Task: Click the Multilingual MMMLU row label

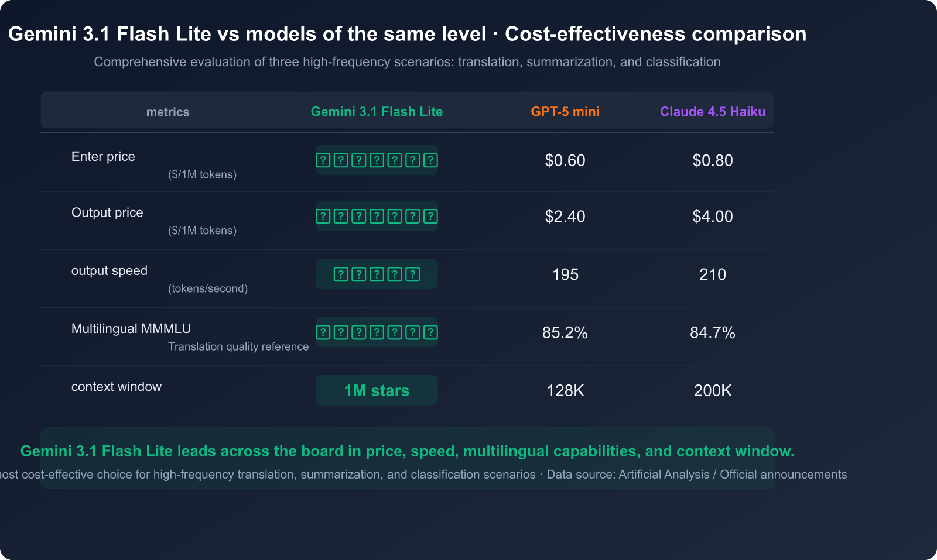Action: (131, 329)
